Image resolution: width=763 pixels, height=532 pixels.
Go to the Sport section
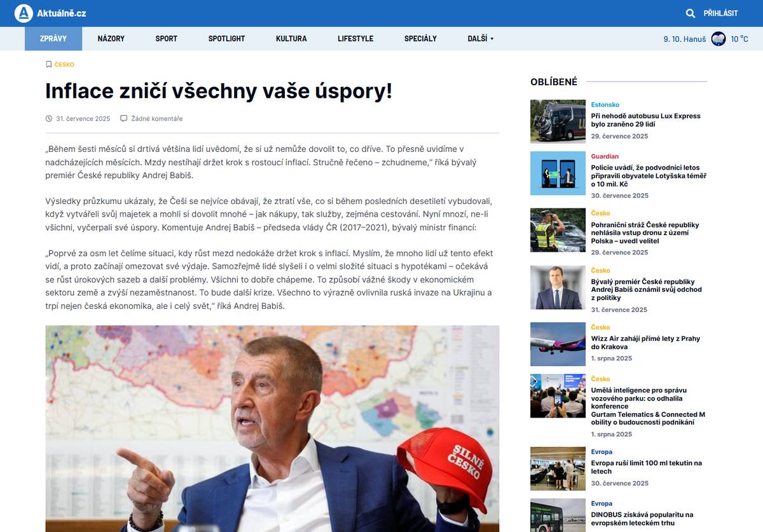click(167, 39)
